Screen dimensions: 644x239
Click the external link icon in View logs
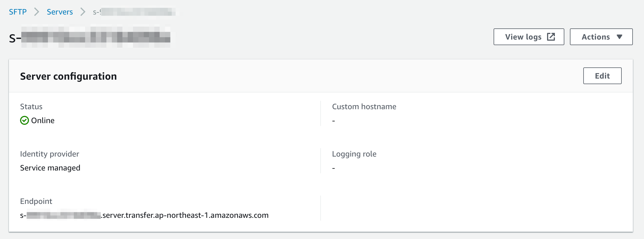click(x=551, y=37)
